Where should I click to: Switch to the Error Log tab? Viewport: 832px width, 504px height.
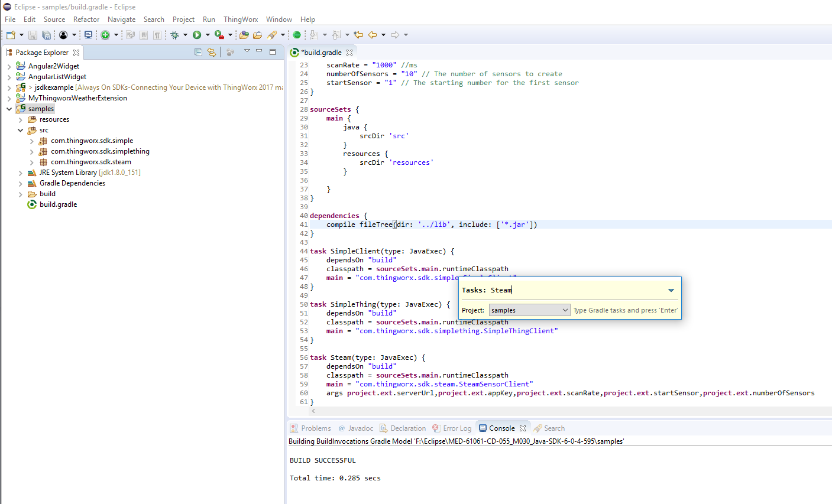click(x=457, y=428)
